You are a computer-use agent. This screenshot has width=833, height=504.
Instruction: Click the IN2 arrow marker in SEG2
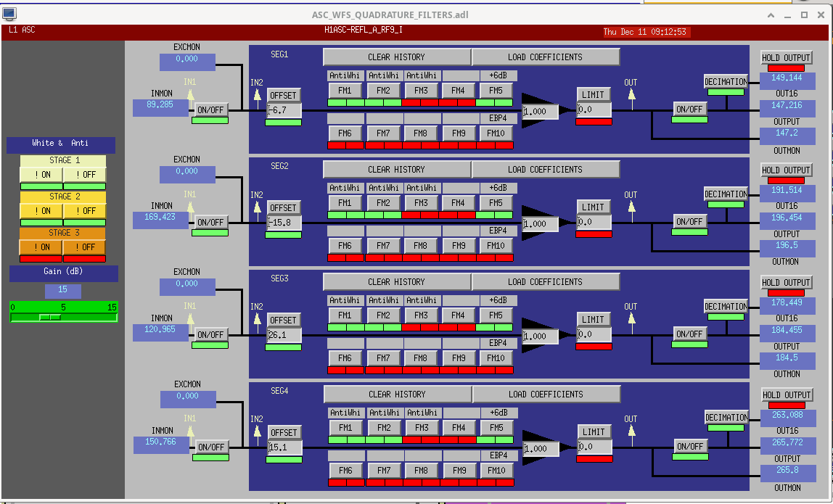click(257, 206)
